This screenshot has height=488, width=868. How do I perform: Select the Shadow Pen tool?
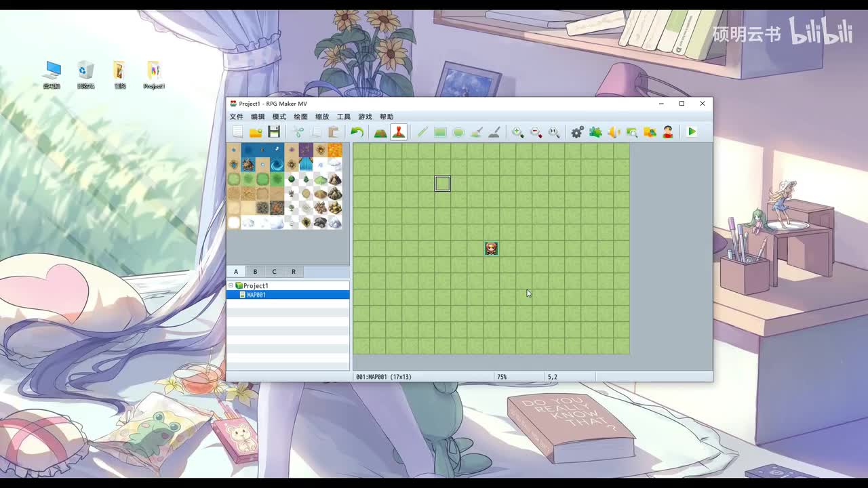[x=494, y=132]
